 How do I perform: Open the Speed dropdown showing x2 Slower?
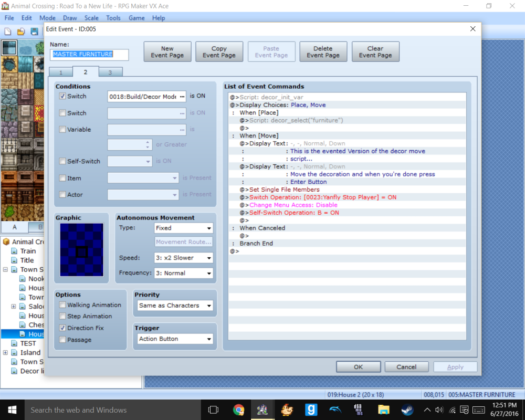[x=183, y=258]
